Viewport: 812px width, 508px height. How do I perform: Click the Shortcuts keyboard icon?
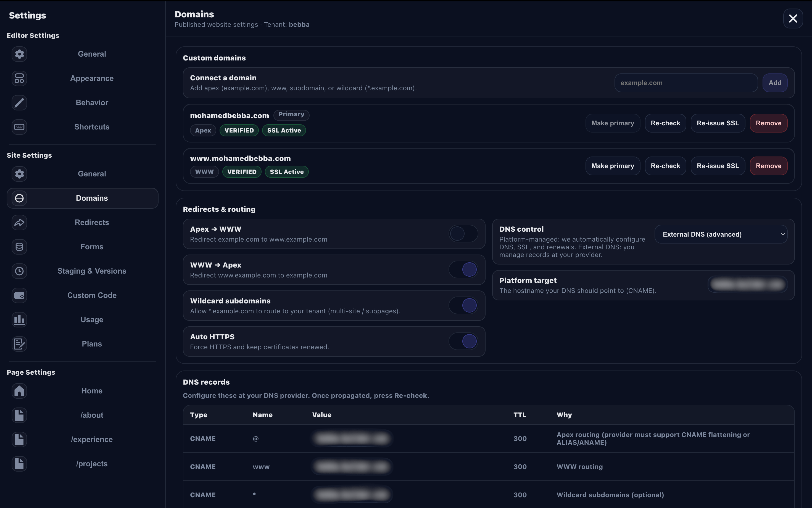(19, 127)
